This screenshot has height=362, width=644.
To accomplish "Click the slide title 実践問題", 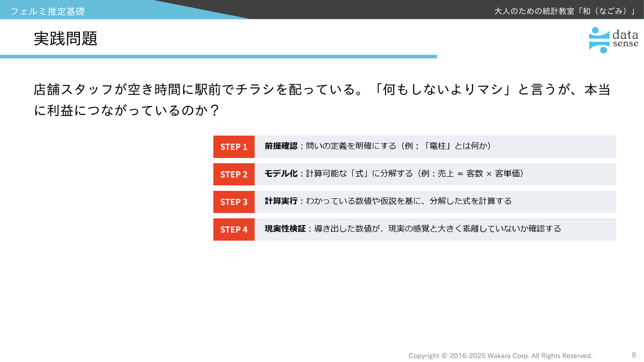I will tap(65, 39).
